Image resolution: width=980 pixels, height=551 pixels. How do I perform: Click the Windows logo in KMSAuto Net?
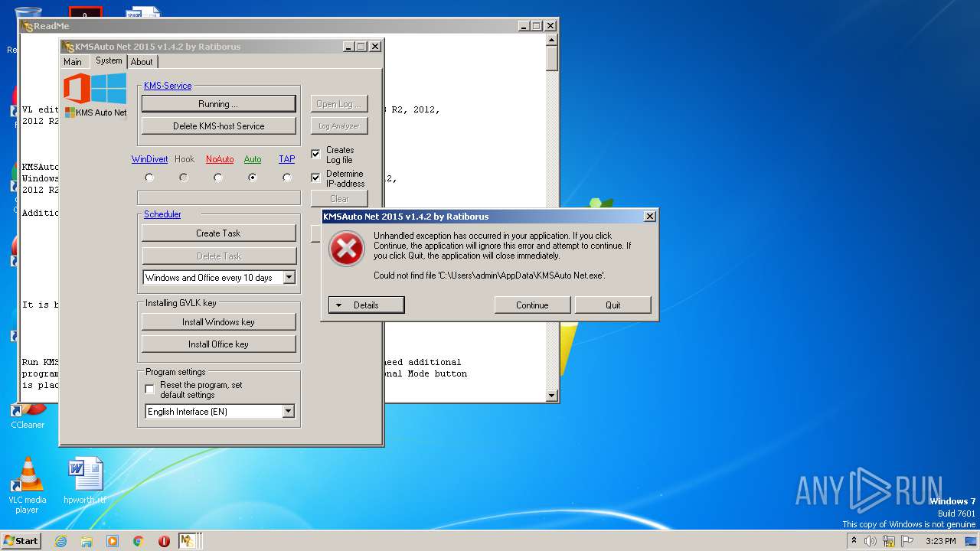pos(109,88)
